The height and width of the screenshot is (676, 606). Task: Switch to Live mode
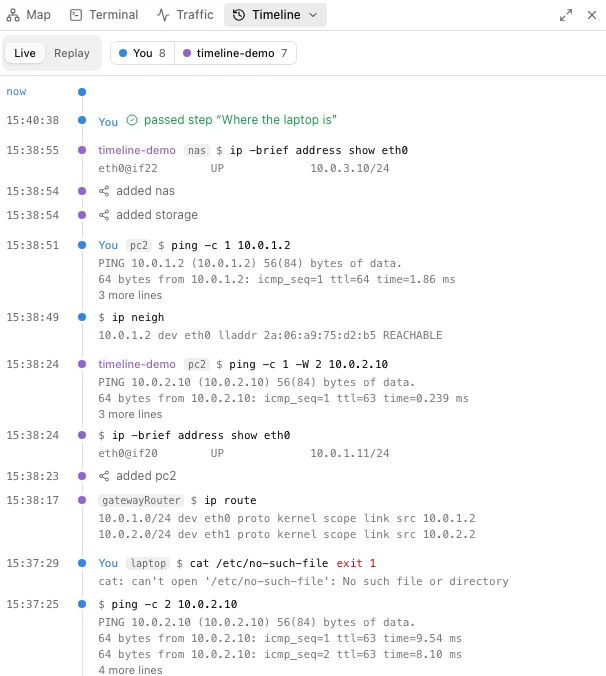(25, 53)
